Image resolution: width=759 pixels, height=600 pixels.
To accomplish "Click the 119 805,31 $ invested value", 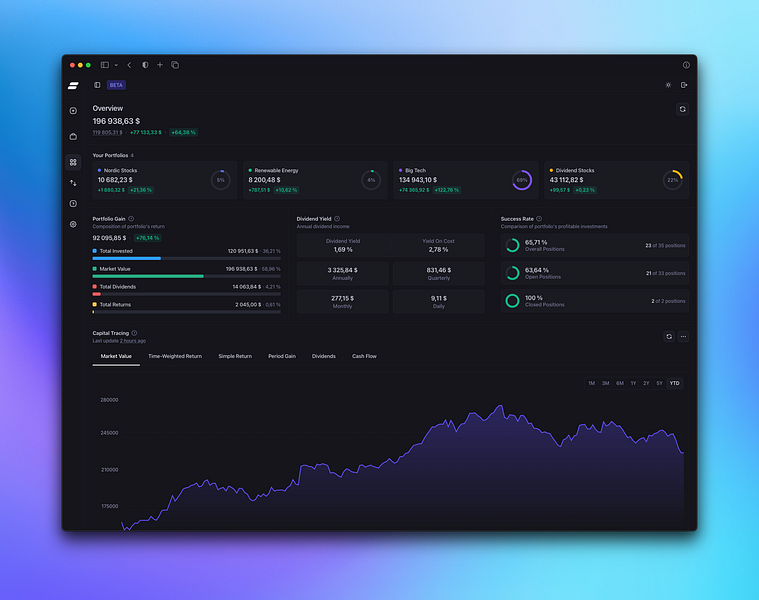I will coord(107,133).
